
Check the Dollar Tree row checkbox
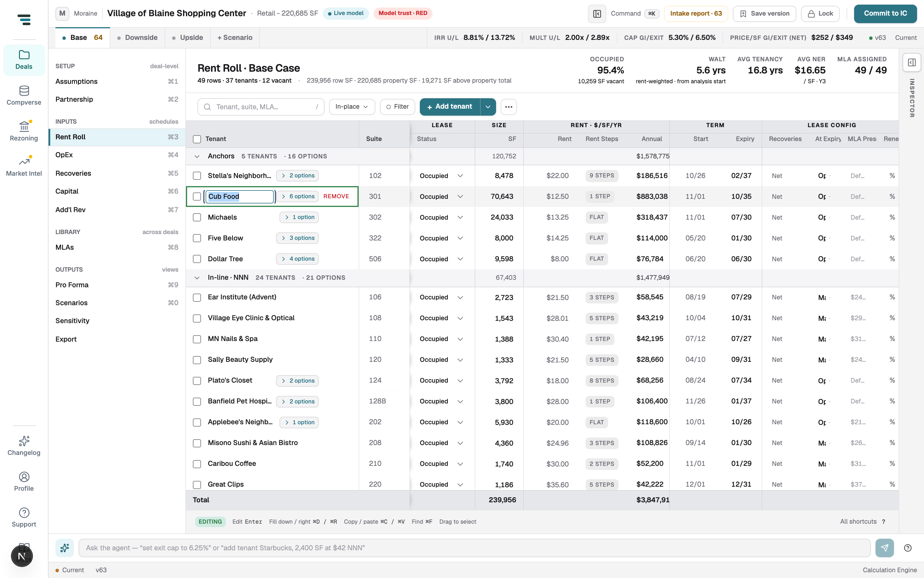pos(197,259)
